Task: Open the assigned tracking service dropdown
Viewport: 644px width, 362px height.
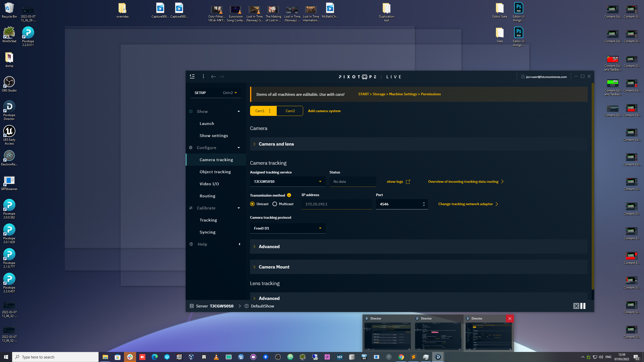Action: click(288, 182)
